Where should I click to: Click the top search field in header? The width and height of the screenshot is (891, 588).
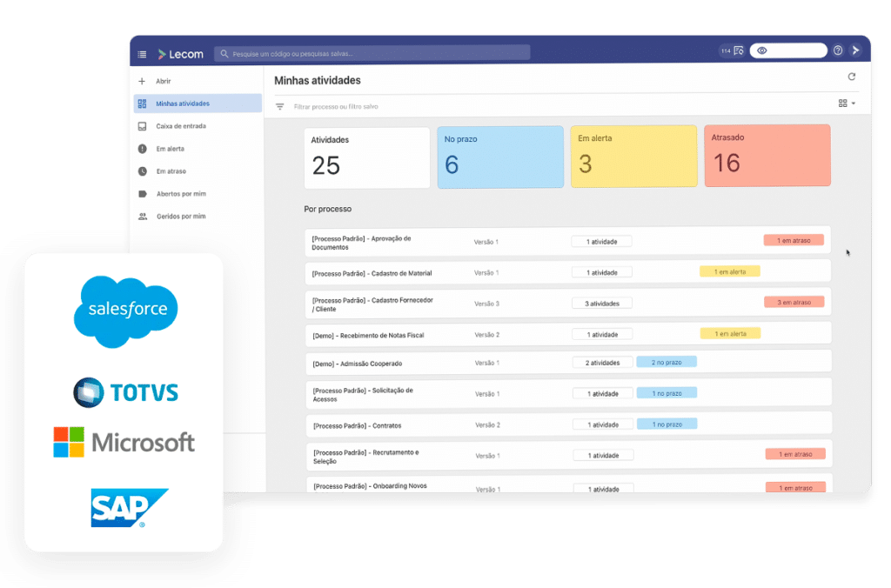pyautogui.click(x=372, y=53)
